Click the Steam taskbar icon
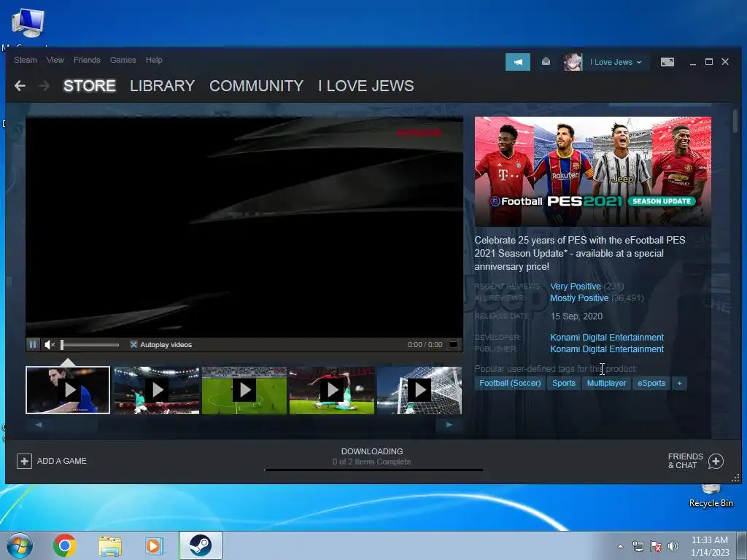The height and width of the screenshot is (560, 747). (x=201, y=545)
